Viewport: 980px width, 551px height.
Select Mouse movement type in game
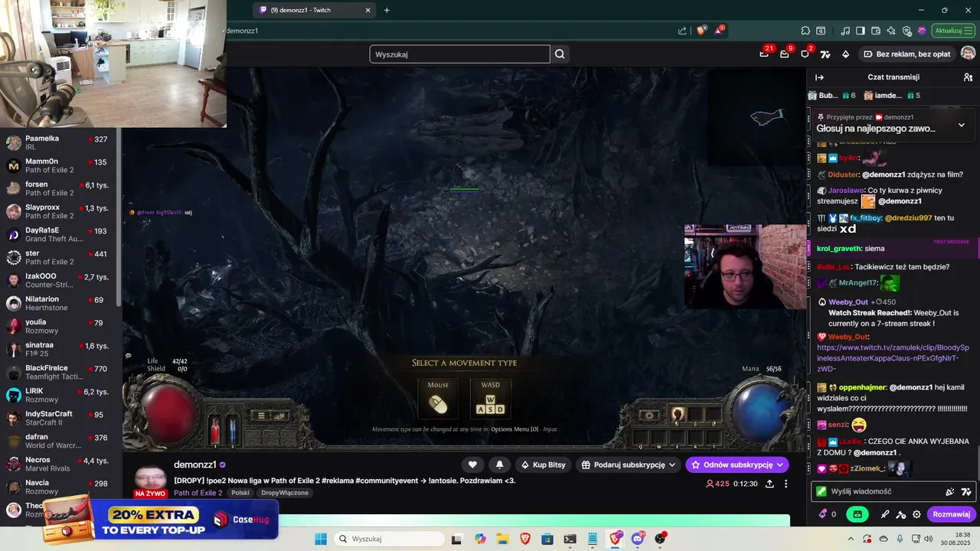438,399
